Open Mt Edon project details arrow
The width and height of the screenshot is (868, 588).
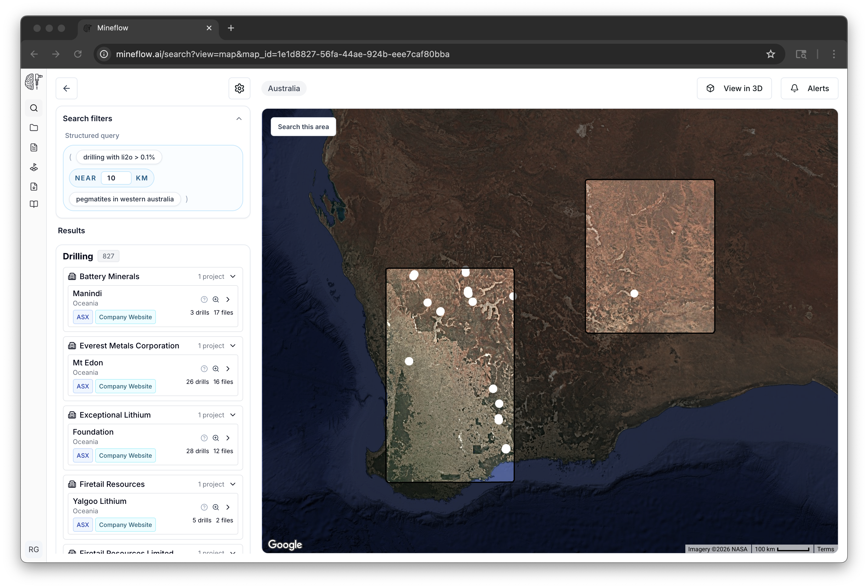tap(228, 369)
